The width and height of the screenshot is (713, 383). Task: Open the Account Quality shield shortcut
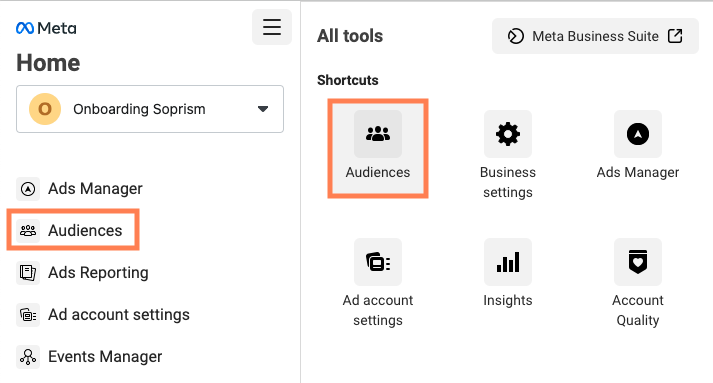[638, 262]
